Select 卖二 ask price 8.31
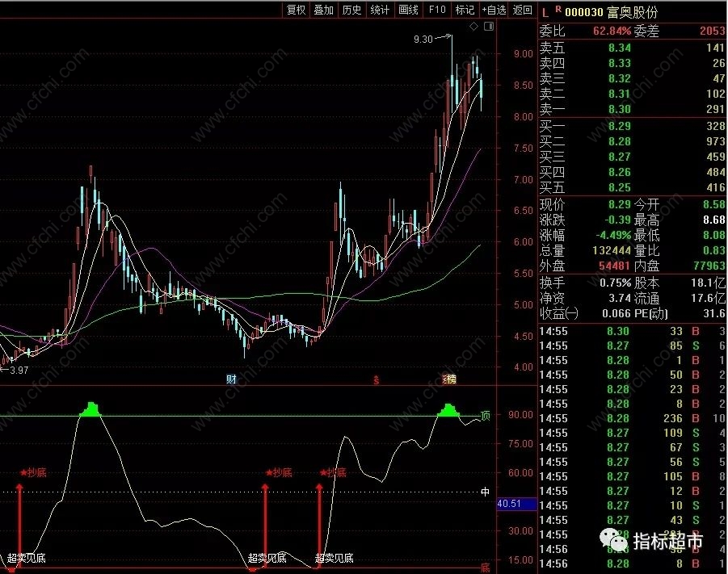Screen dimensions: 728x574 (620, 94)
